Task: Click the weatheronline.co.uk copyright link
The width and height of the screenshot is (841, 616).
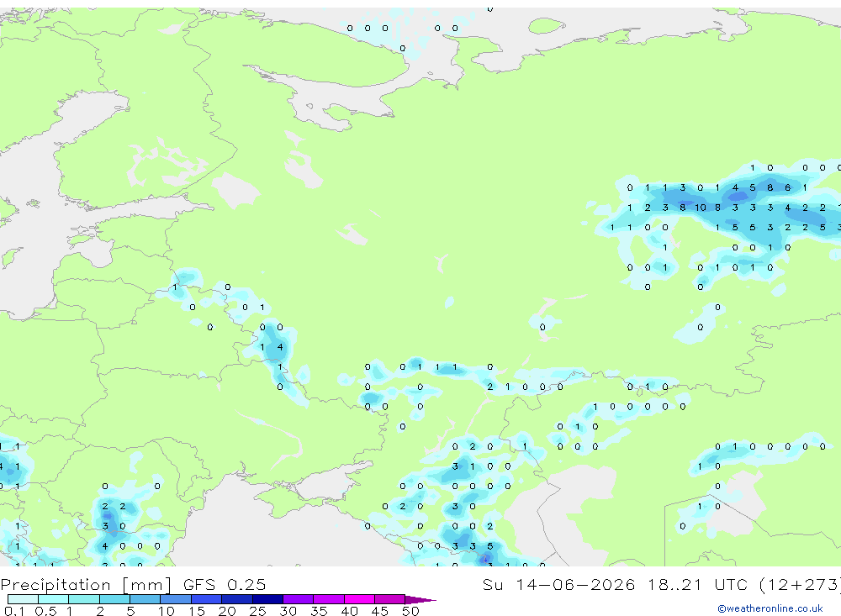Action: 770,608
